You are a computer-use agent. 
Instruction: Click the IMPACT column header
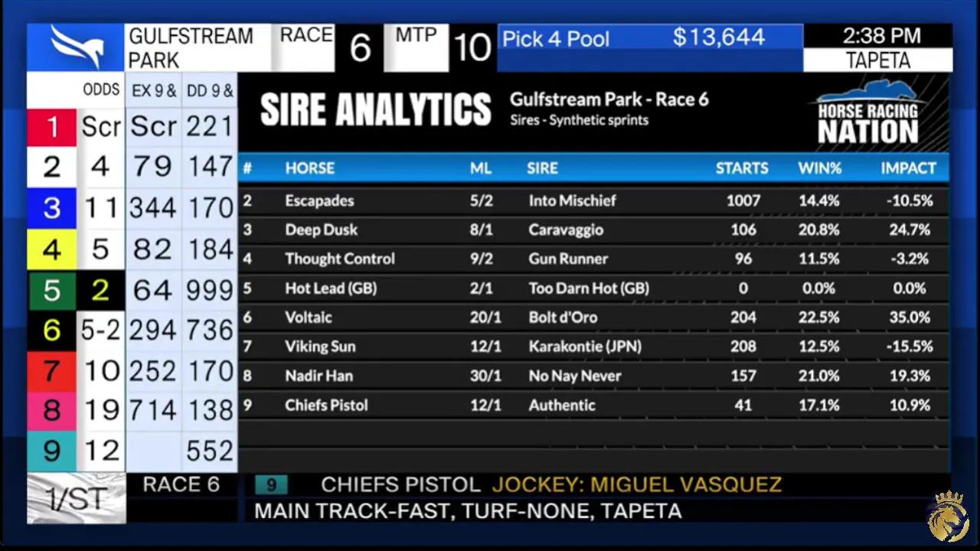908,168
